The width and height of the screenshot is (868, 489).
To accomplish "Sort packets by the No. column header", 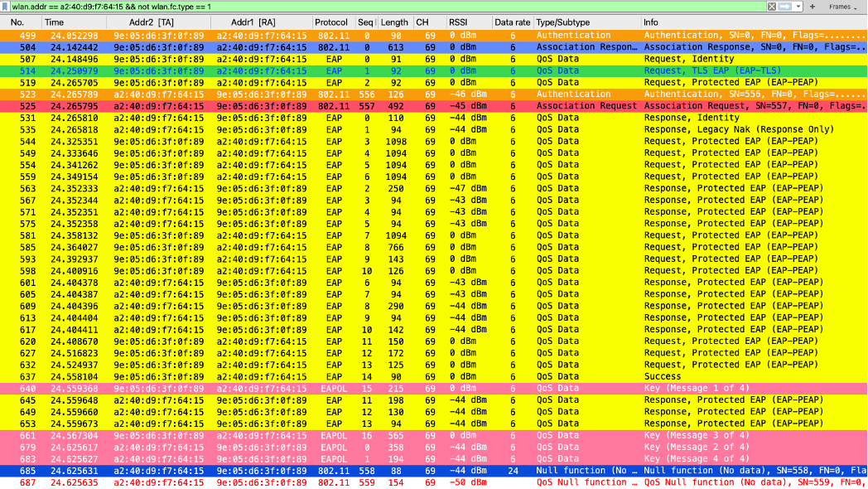I will coord(18,22).
